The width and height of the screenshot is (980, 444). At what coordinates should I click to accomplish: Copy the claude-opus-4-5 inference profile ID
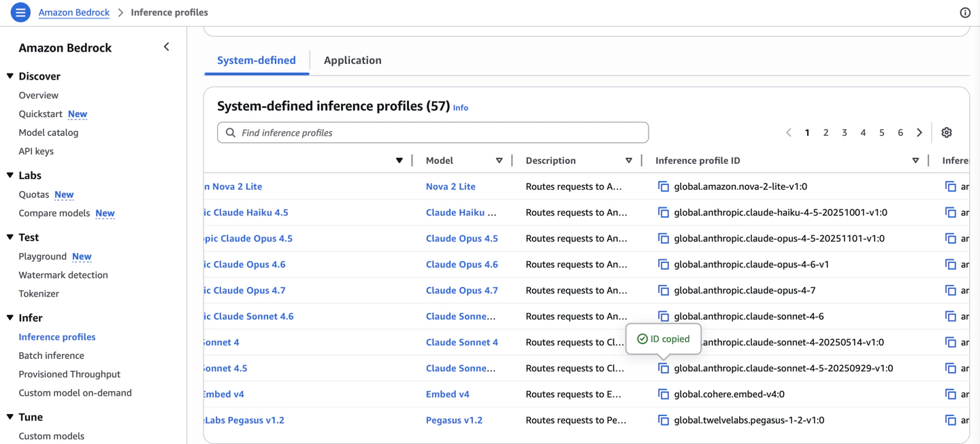point(664,238)
